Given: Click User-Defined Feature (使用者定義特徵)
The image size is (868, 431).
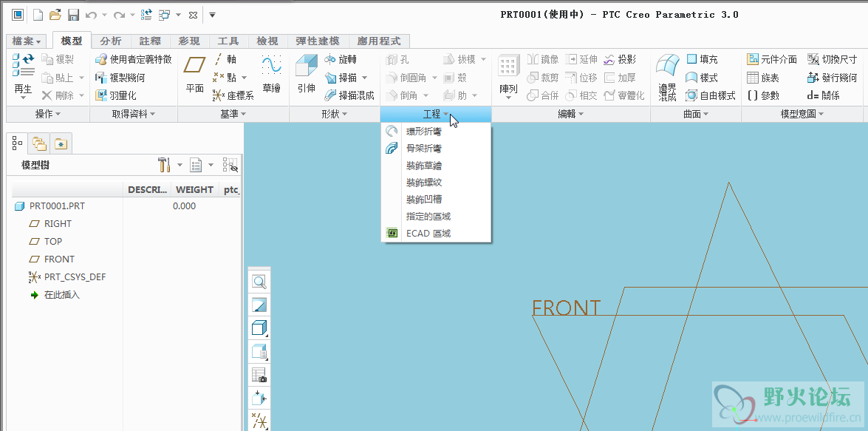Looking at the screenshot, I should point(134,59).
